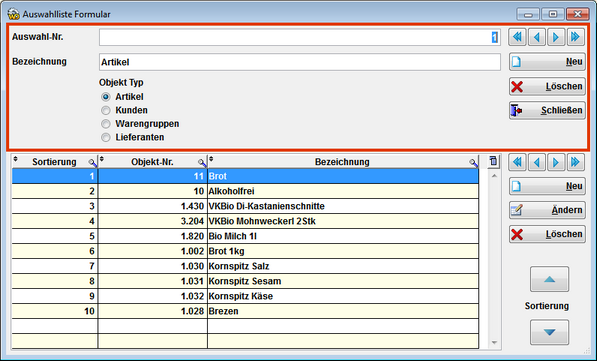Go to previous Auswahl record in header

(x=536, y=37)
